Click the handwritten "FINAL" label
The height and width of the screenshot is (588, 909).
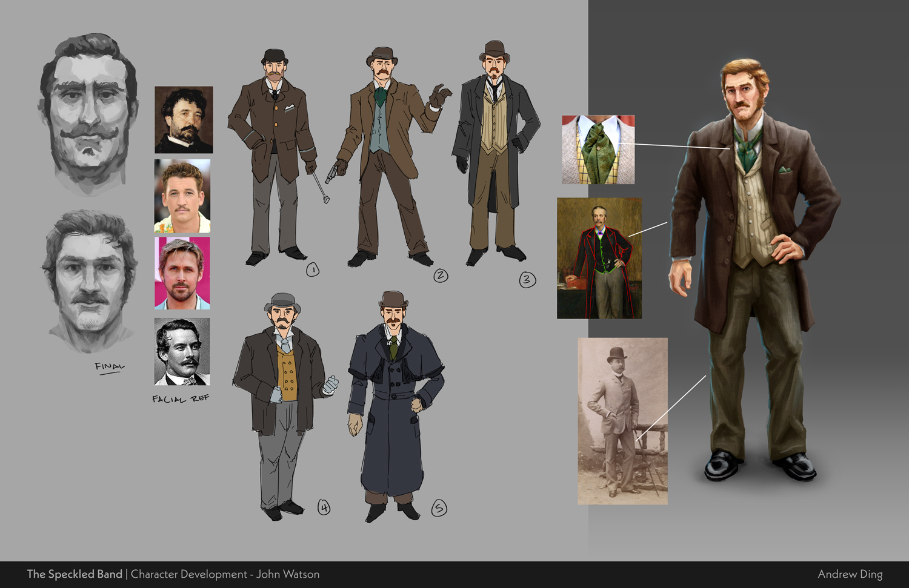pyautogui.click(x=110, y=368)
